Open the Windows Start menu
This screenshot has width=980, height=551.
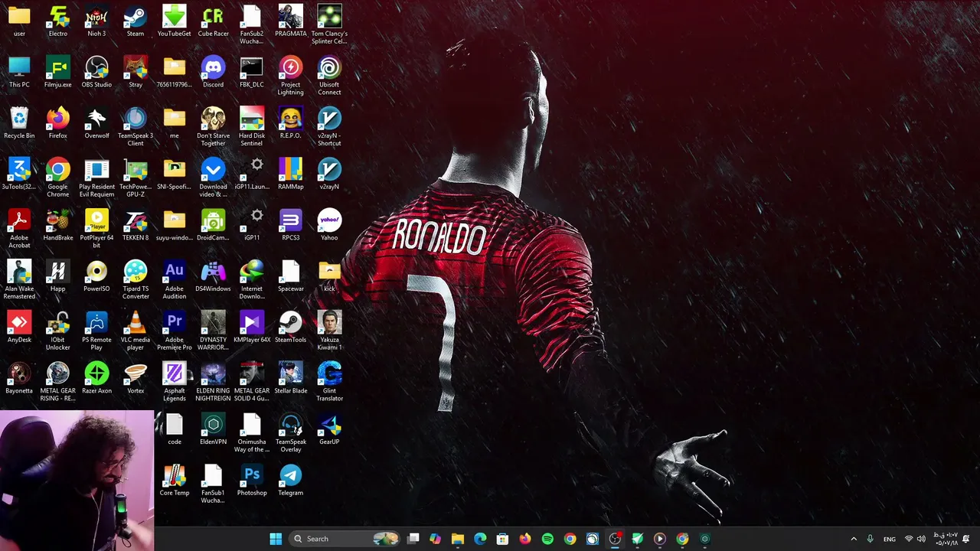[x=276, y=539]
